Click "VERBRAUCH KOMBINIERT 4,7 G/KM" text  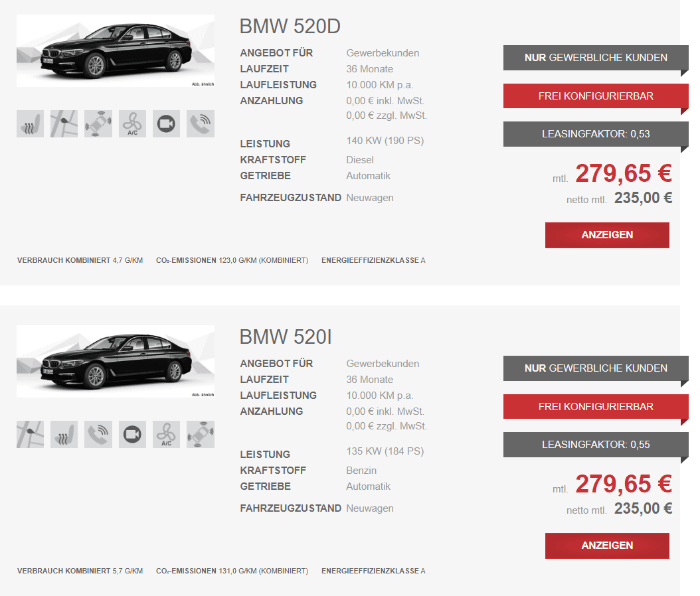[x=80, y=260]
